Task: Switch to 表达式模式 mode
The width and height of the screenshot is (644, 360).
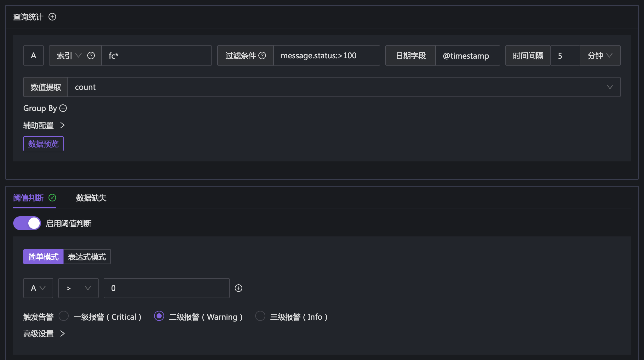Action: point(87,256)
